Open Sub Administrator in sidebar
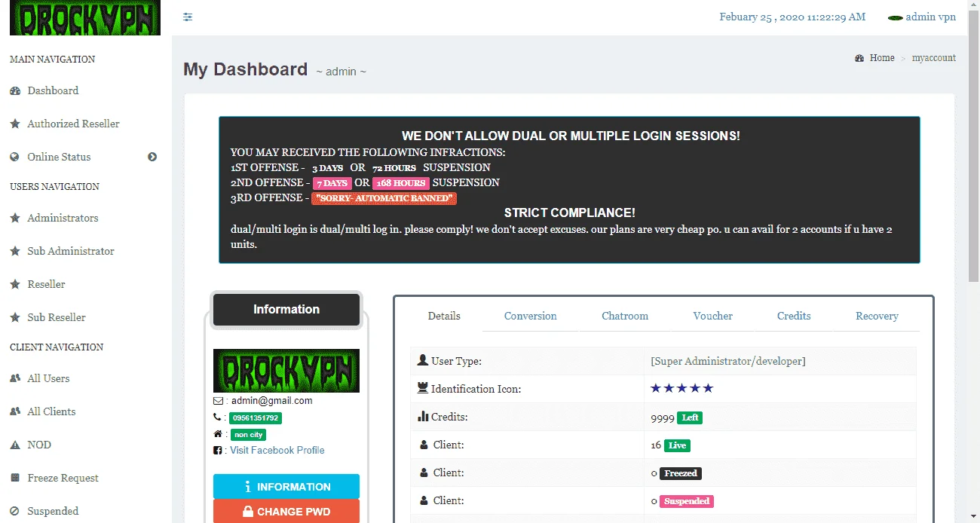 click(x=71, y=251)
